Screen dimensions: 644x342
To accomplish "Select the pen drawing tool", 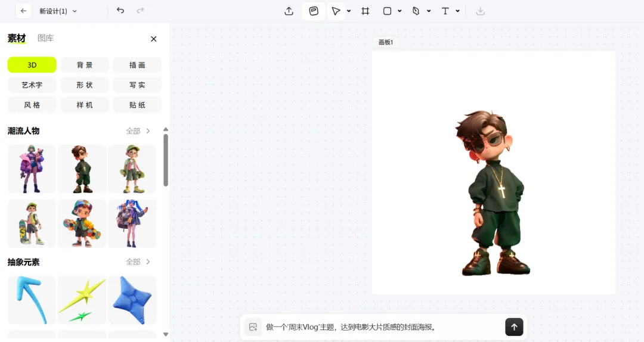I will 416,11.
